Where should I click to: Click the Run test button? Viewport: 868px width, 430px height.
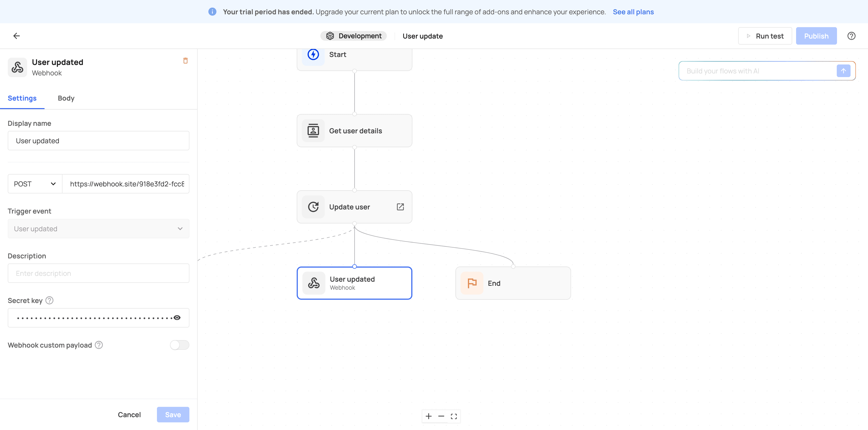(765, 36)
